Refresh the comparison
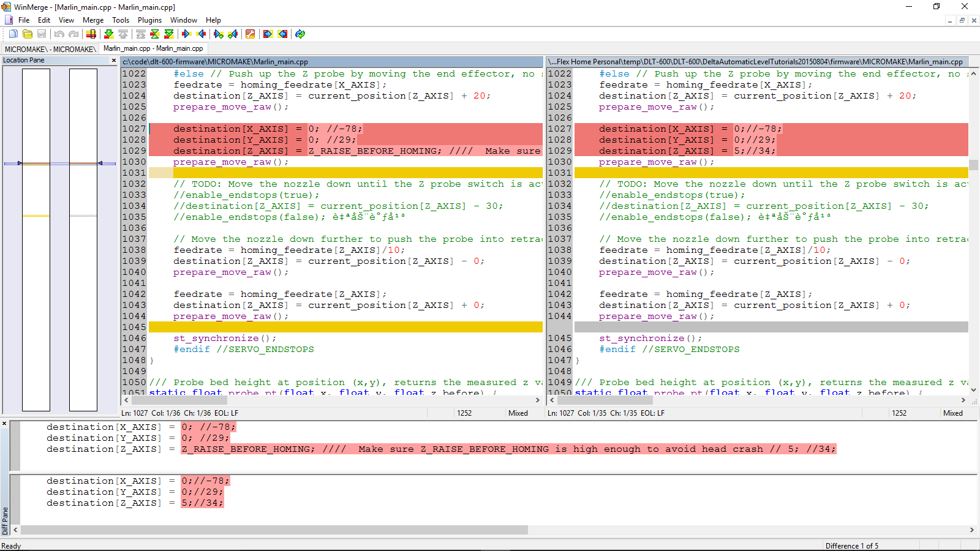Screen dimensions: 980x551 coord(300,34)
